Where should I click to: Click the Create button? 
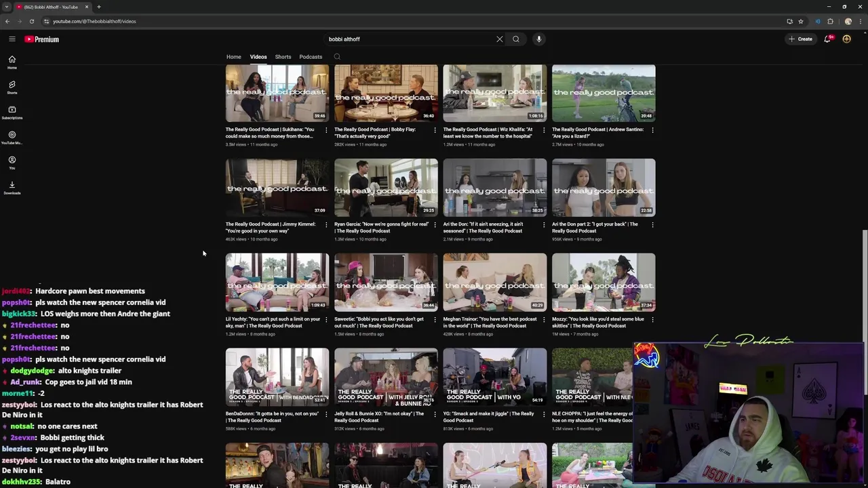click(800, 39)
